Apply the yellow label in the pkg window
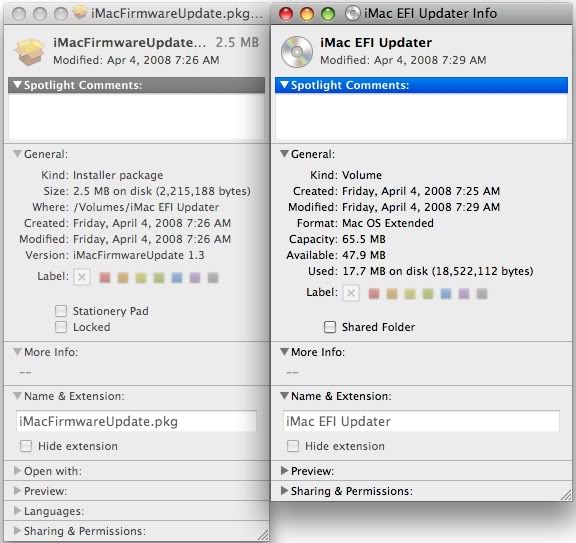 (141, 277)
